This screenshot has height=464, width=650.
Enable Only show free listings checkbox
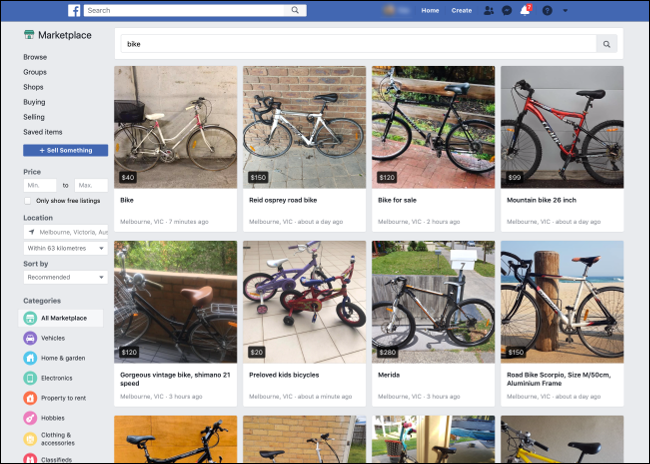coord(28,201)
